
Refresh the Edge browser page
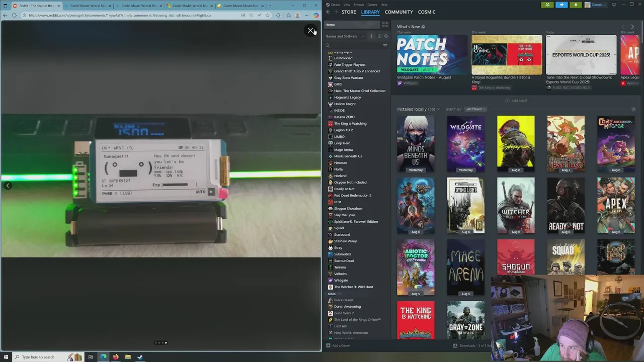14,15
